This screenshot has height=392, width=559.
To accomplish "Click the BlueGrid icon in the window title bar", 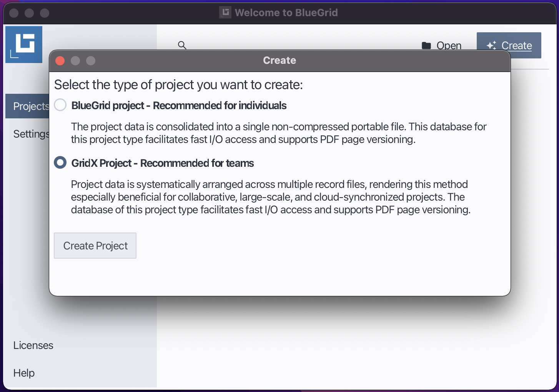I will click(x=225, y=12).
